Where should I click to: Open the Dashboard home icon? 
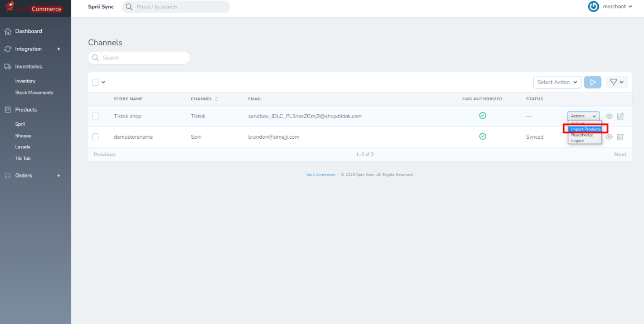7,31
